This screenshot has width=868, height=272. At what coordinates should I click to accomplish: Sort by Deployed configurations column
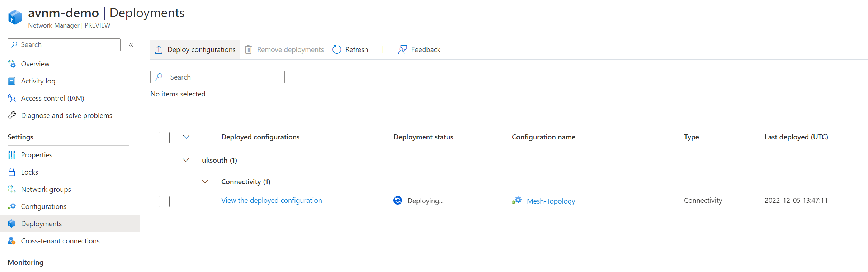coord(260,137)
